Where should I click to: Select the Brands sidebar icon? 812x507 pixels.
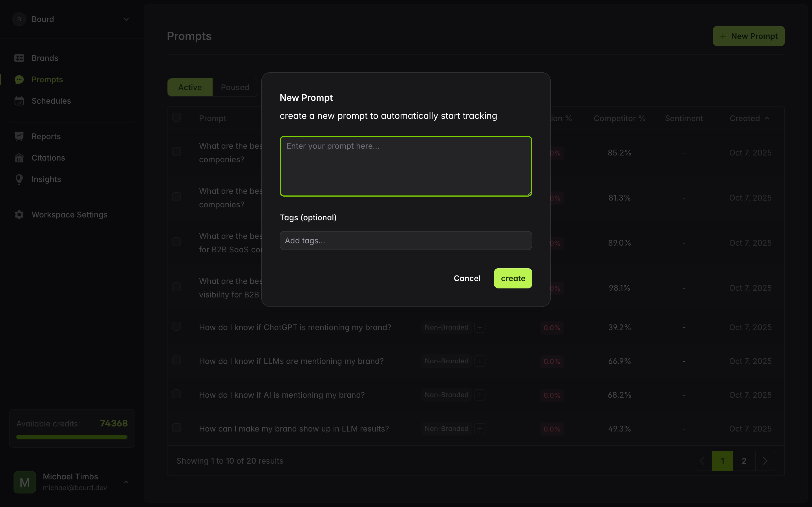19,58
